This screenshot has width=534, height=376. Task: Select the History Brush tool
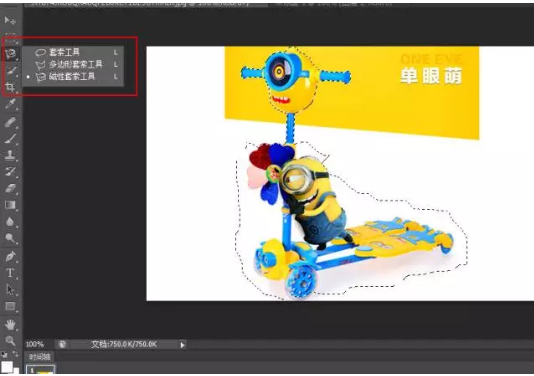pyautogui.click(x=11, y=171)
